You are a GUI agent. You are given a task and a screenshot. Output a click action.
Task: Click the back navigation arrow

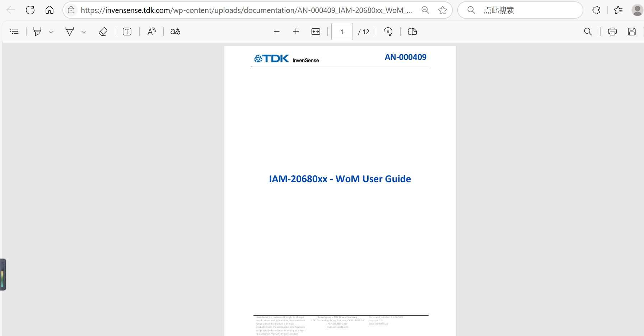tap(11, 10)
